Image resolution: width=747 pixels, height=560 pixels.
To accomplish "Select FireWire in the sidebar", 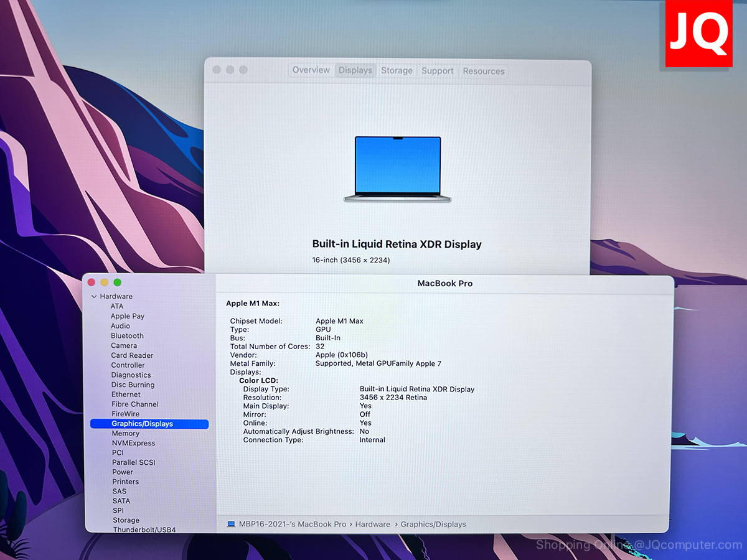I will pos(125,414).
